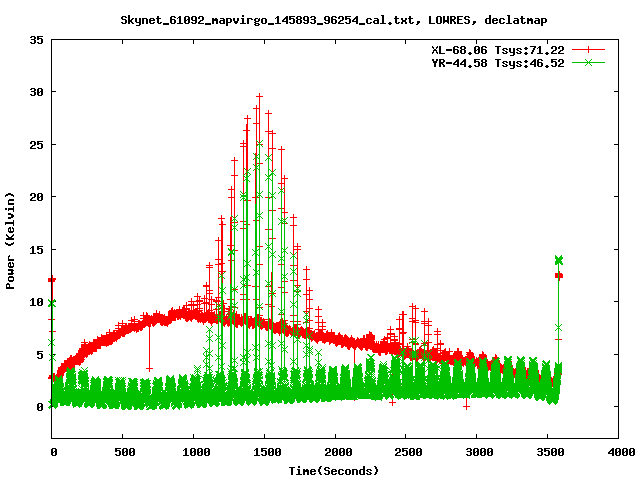Screen dimensions: 640x480
Task: Click the Power (Kelvin) y-axis label
Action: click(x=10, y=238)
